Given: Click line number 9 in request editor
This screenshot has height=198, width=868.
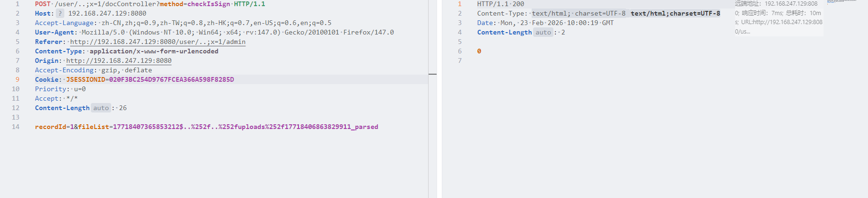Looking at the screenshot, I should pyautogui.click(x=18, y=79).
